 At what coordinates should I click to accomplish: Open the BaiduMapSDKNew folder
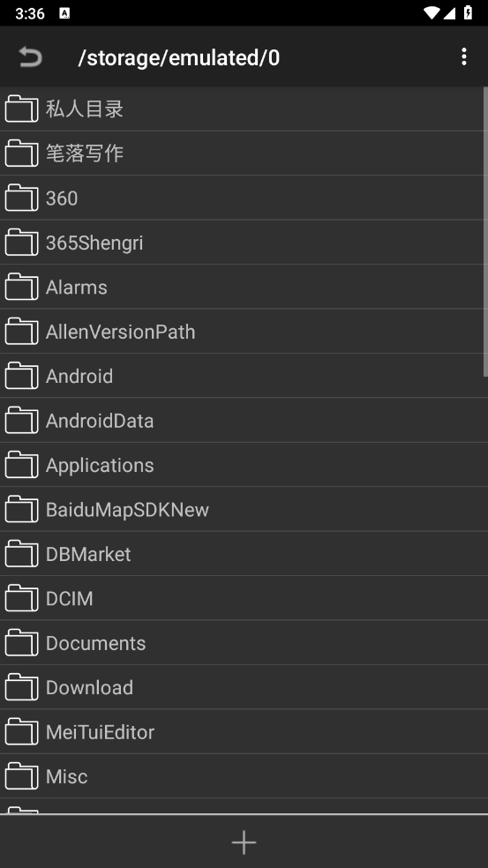click(x=244, y=509)
